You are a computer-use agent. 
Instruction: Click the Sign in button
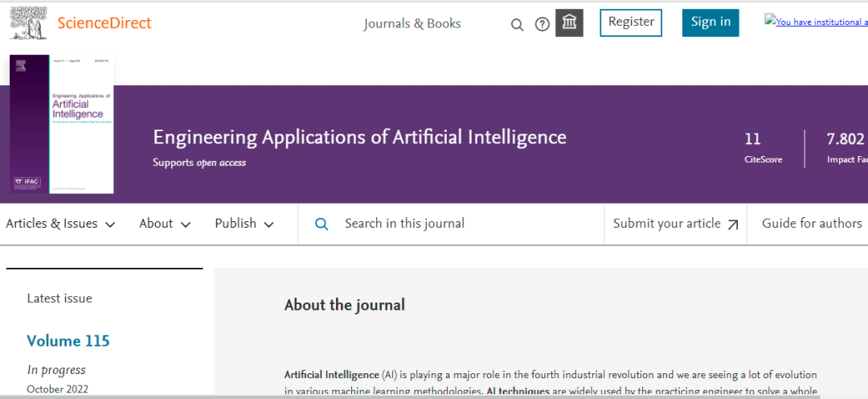[710, 23]
